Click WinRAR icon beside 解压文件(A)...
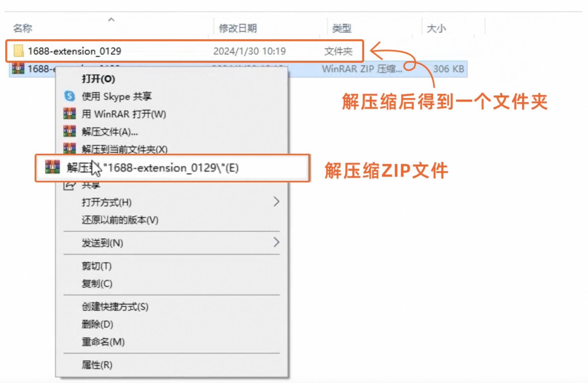The width and height of the screenshot is (588, 383). pyautogui.click(x=69, y=131)
